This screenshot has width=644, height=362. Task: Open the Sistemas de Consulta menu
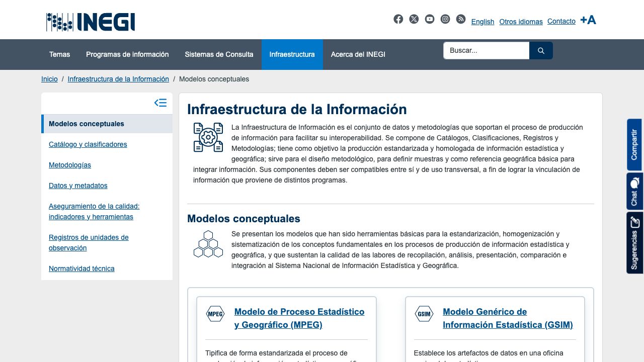pos(219,54)
